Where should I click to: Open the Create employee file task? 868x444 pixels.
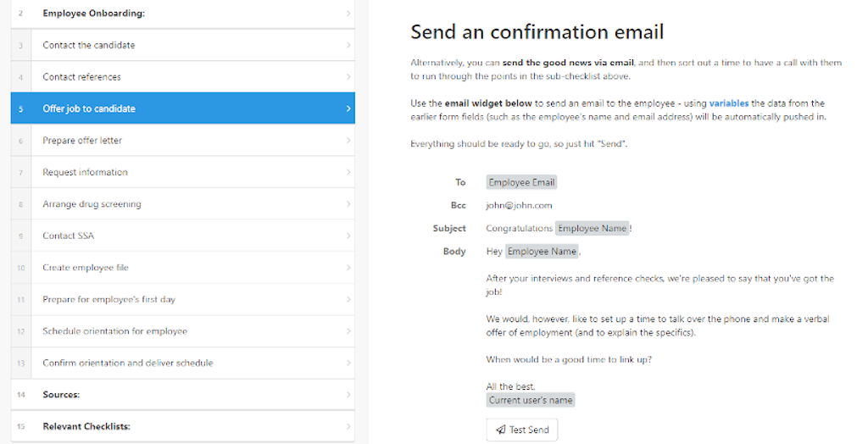tap(183, 268)
